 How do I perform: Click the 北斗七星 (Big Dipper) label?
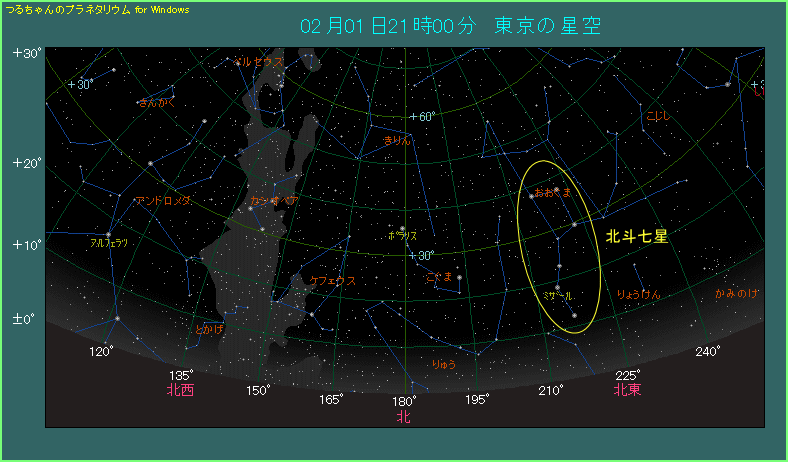(637, 237)
